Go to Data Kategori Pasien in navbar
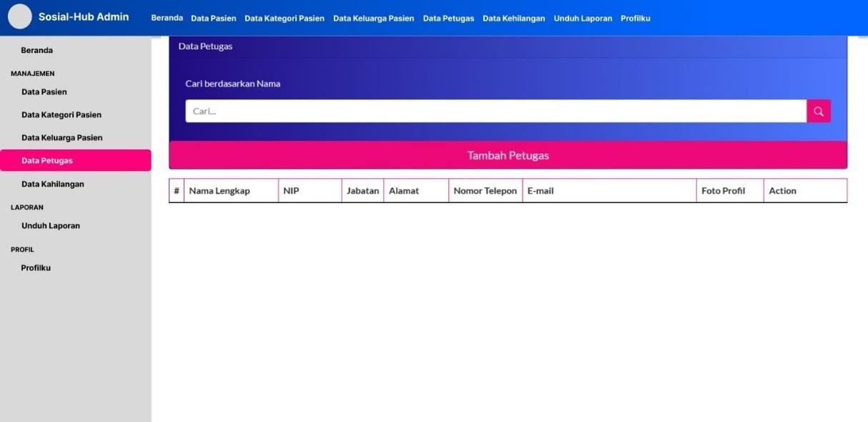 (x=284, y=19)
